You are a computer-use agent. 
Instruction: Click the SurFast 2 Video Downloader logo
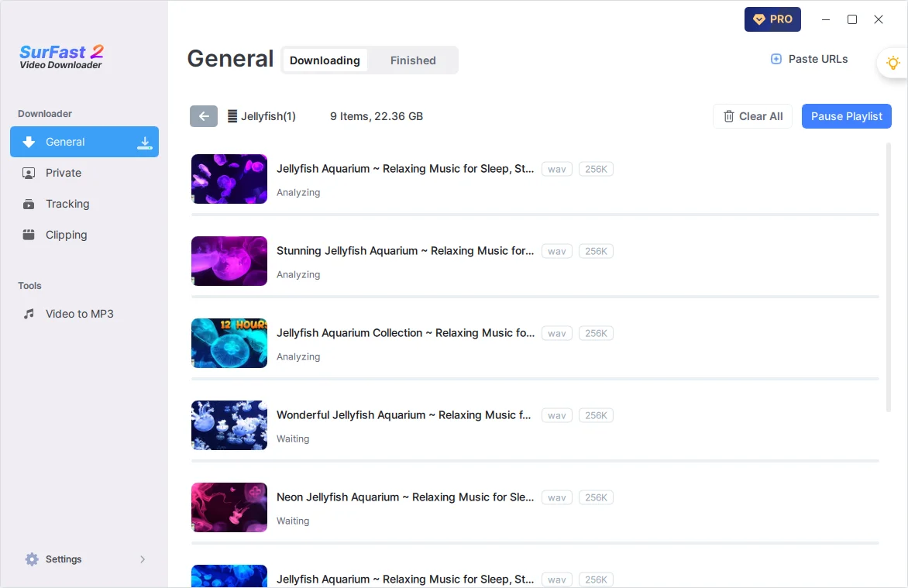pyautogui.click(x=62, y=57)
